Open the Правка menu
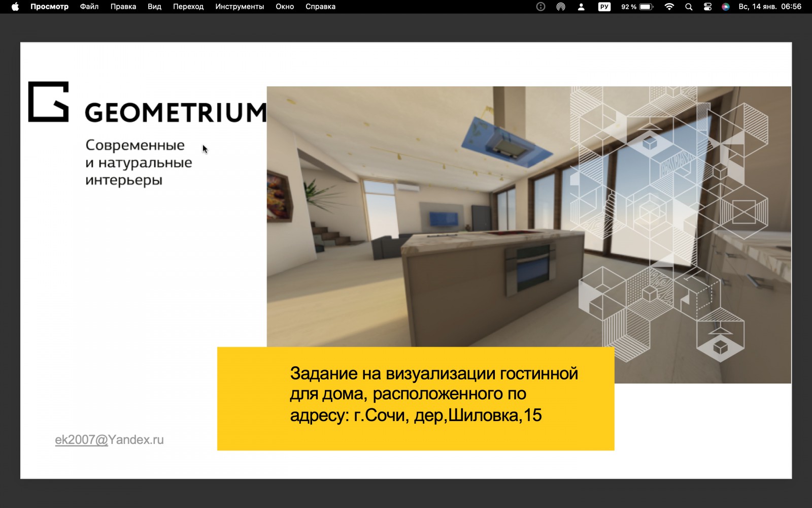 coord(123,7)
